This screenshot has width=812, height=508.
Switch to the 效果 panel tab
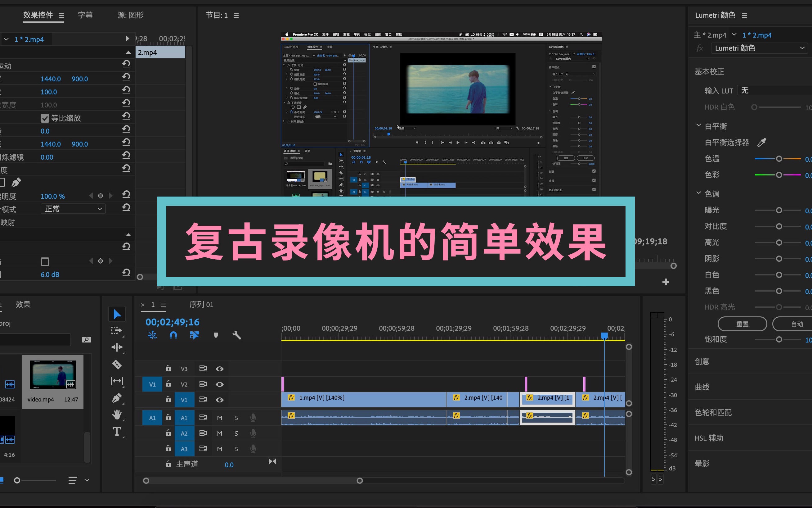[23, 304]
